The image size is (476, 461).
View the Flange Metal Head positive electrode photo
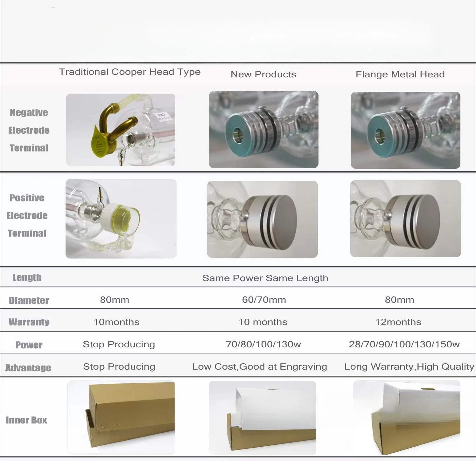406,219
